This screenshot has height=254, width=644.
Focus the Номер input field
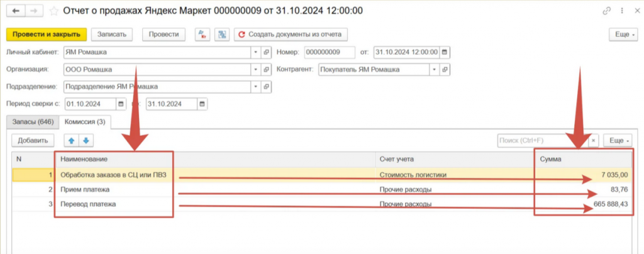pyautogui.click(x=330, y=52)
